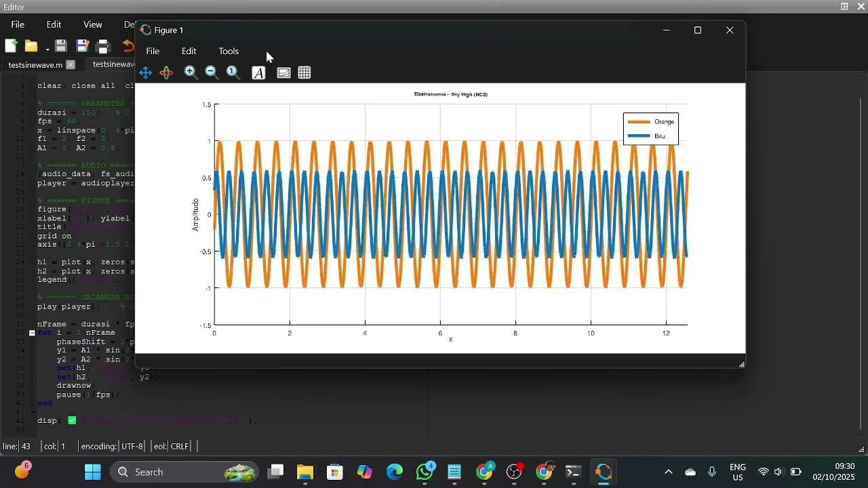Click the Save As icon in Editor toolbar
Image resolution: width=868 pixels, height=488 pixels.
(x=83, y=46)
